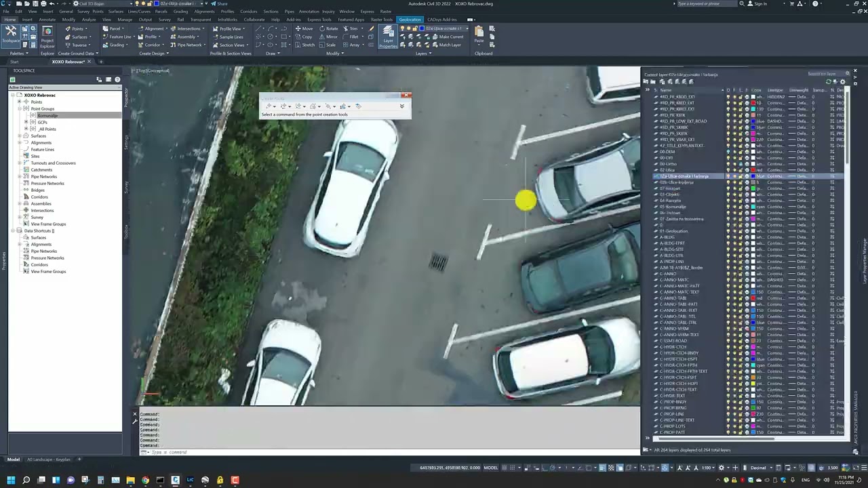Open the Corridors menu
Image resolution: width=868 pixels, height=488 pixels.
pos(248,12)
